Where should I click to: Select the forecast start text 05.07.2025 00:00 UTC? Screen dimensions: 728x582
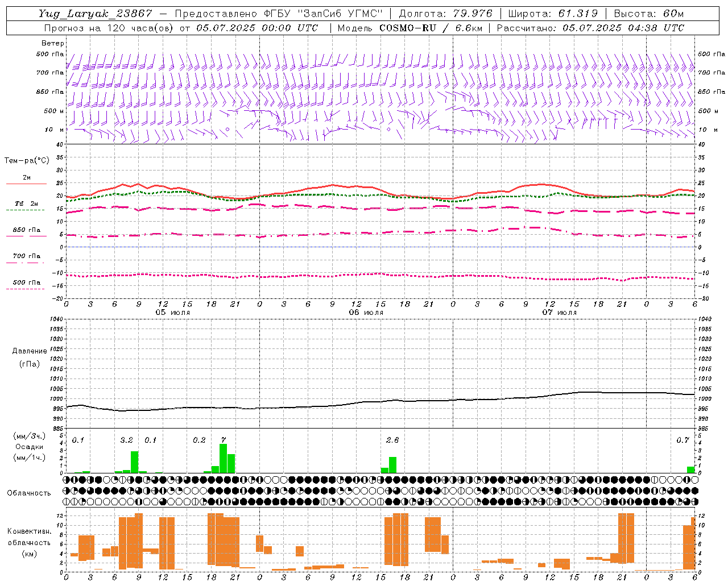point(257,28)
